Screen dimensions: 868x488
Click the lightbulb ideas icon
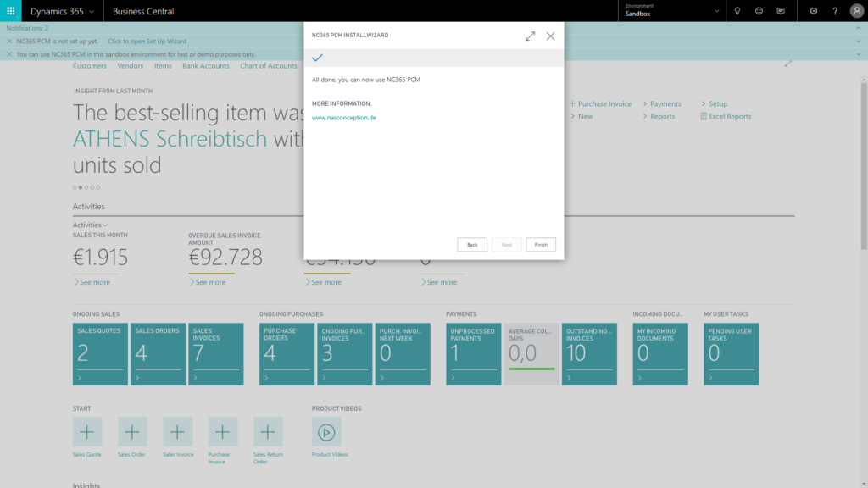click(737, 11)
